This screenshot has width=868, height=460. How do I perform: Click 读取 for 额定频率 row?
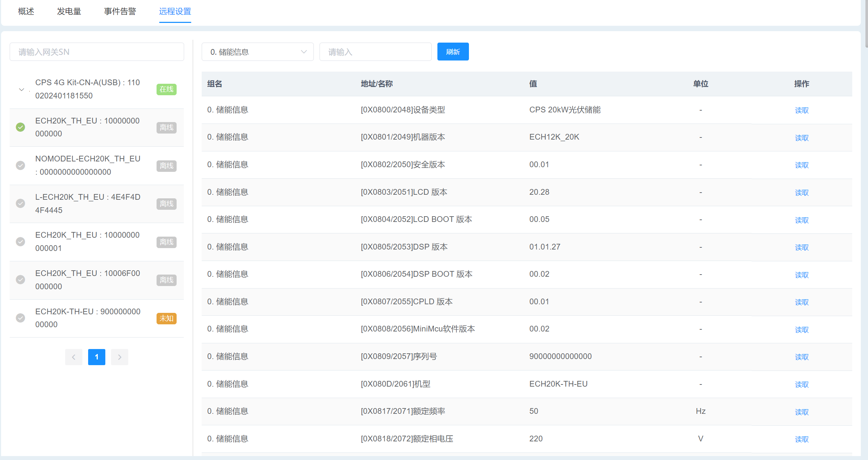[x=802, y=412]
